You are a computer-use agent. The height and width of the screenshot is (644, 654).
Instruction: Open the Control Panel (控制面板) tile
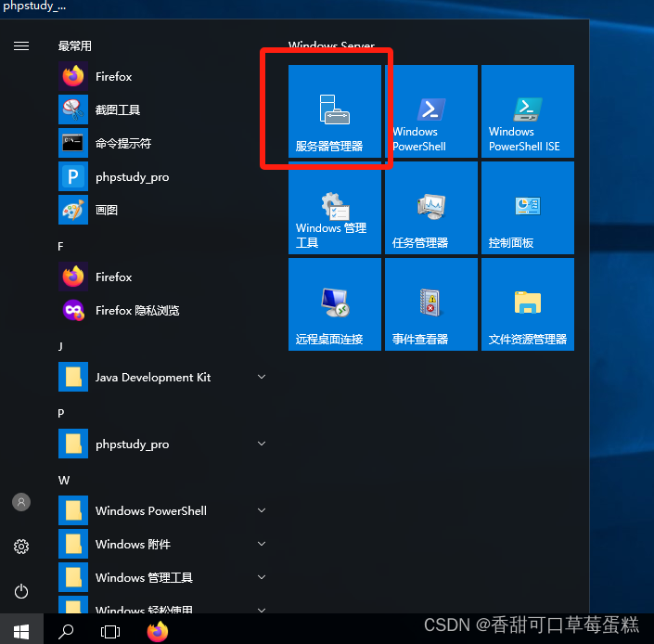[x=528, y=208]
